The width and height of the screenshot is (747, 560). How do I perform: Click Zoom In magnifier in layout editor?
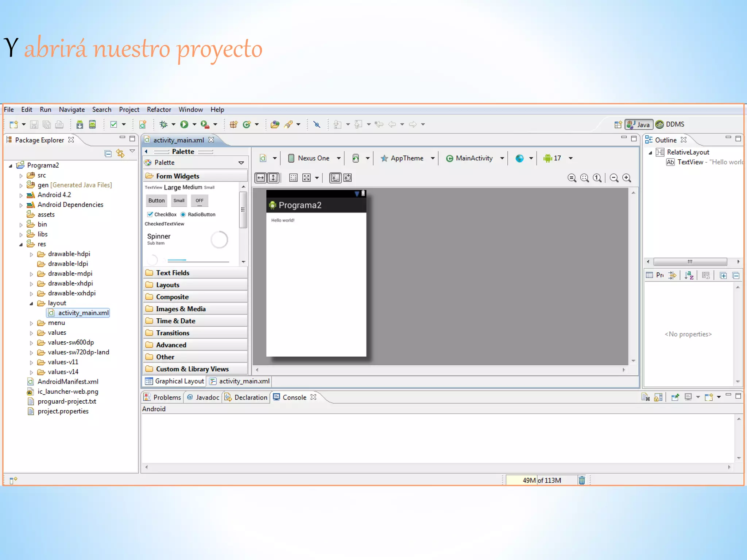[x=627, y=178]
